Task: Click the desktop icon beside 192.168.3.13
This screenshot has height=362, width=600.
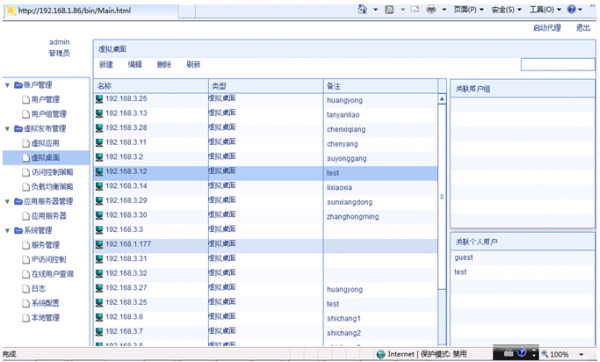Action: pyautogui.click(x=99, y=114)
